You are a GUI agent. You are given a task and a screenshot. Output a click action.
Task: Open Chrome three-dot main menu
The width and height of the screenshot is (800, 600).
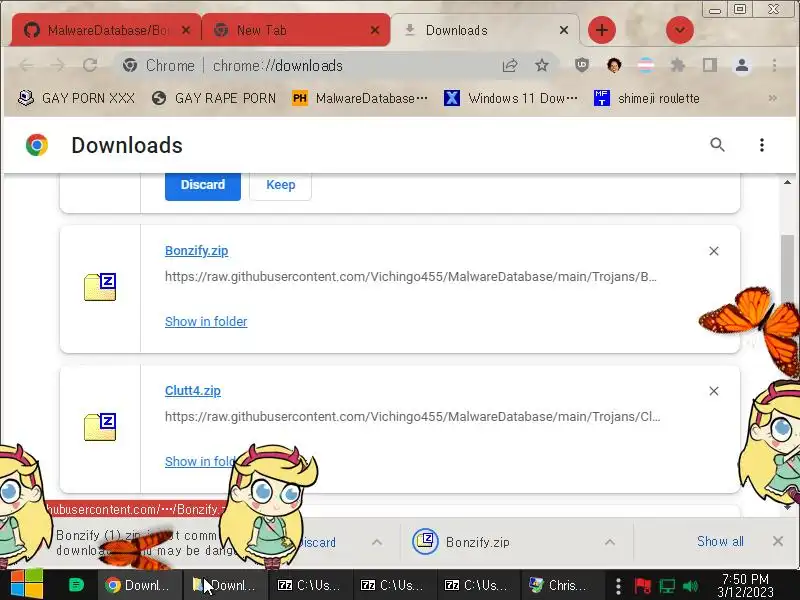click(774, 65)
